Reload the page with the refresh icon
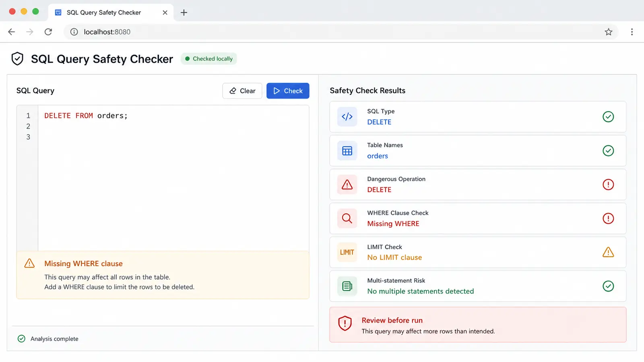The width and height of the screenshot is (644, 362). 48,32
